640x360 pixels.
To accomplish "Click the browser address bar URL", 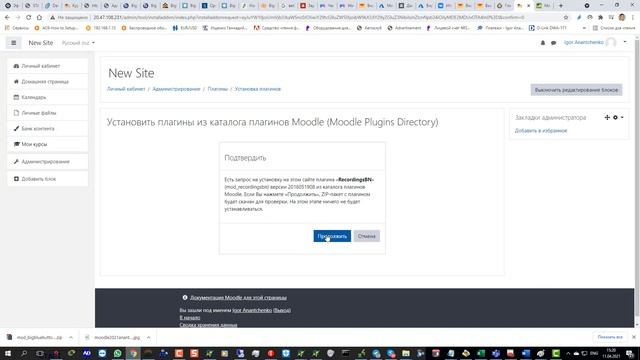I will click(x=309, y=18).
